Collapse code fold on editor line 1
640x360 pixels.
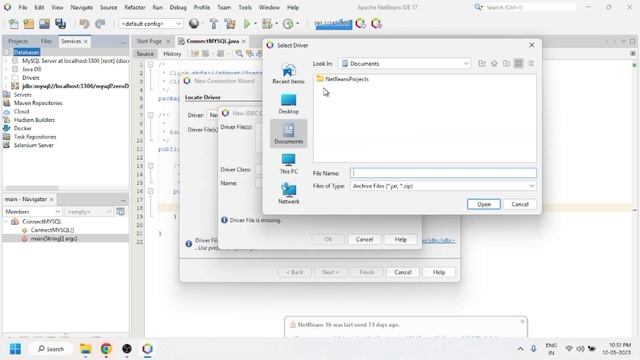pyautogui.click(x=151, y=64)
